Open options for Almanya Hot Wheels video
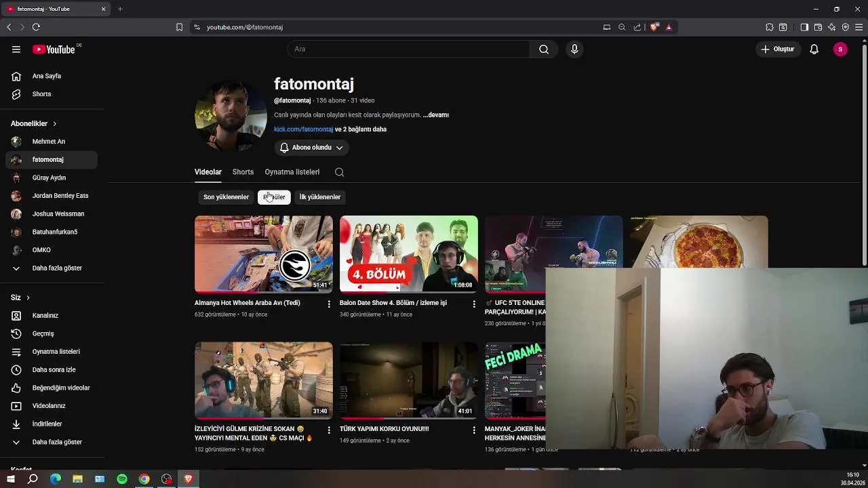Viewport: 868px width, 488px height. point(329,304)
